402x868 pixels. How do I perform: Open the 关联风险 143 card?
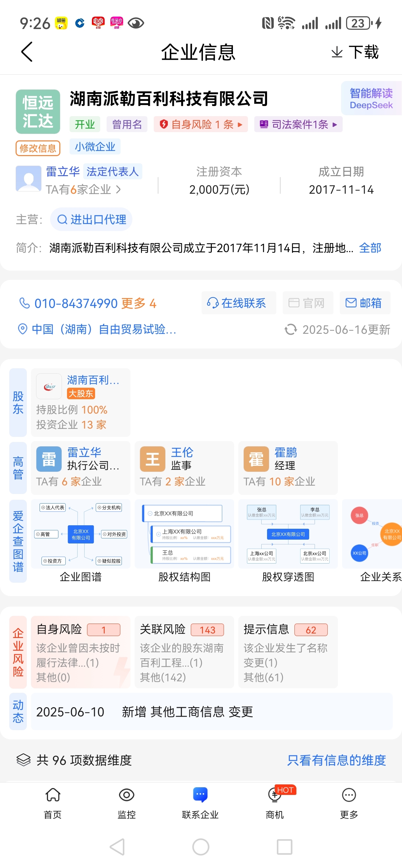pos(184,652)
